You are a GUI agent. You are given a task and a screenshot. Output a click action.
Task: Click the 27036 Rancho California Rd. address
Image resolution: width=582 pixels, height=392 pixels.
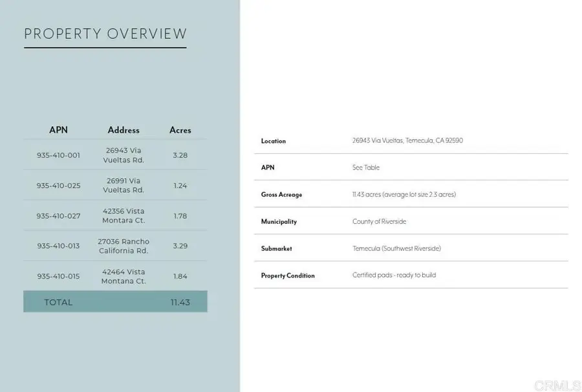tap(124, 246)
